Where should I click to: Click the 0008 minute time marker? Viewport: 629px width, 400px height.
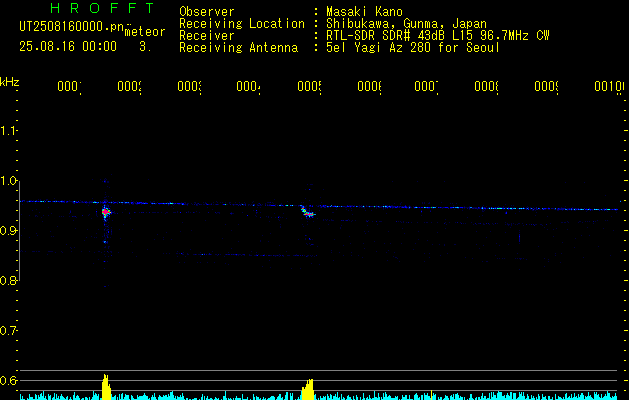click(486, 87)
